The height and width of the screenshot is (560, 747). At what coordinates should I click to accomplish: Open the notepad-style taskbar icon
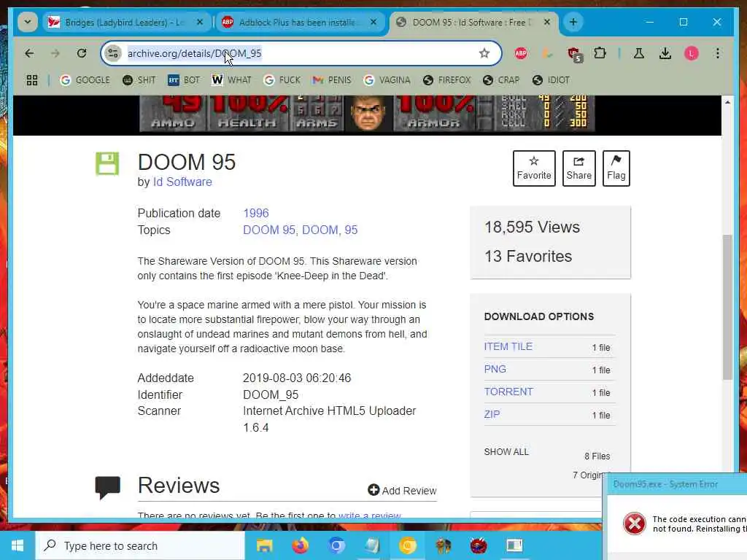click(x=371, y=545)
